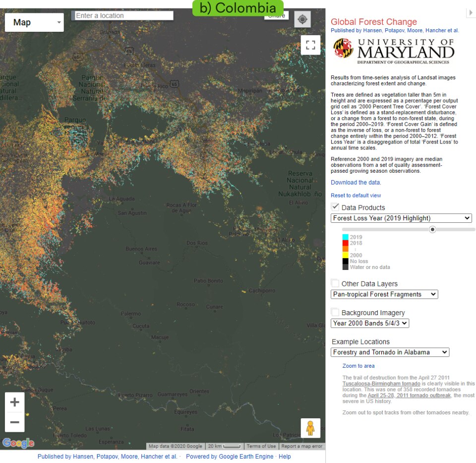The height and width of the screenshot is (463, 476).
Task: Click Published by Hansen link in footer
Action: click(107, 457)
